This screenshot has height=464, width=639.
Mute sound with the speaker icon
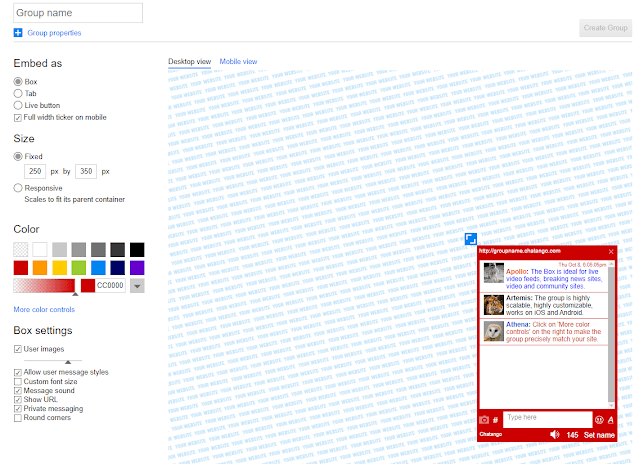click(x=555, y=435)
